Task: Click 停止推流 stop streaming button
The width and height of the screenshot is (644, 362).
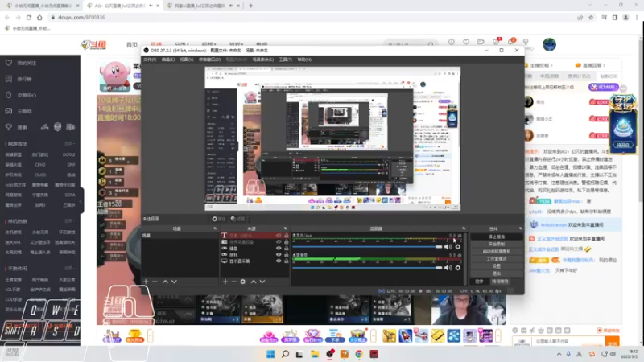Action: click(x=497, y=237)
